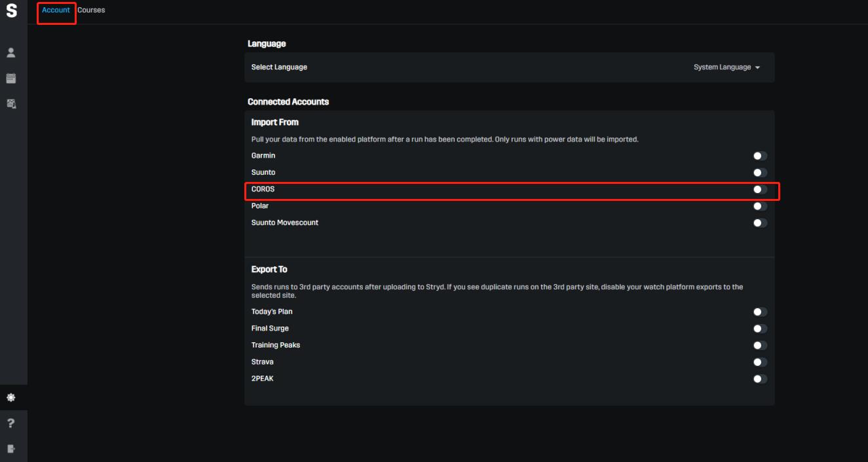
Task: Toggle Training Peaks export on
Action: click(x=759, y=346)
